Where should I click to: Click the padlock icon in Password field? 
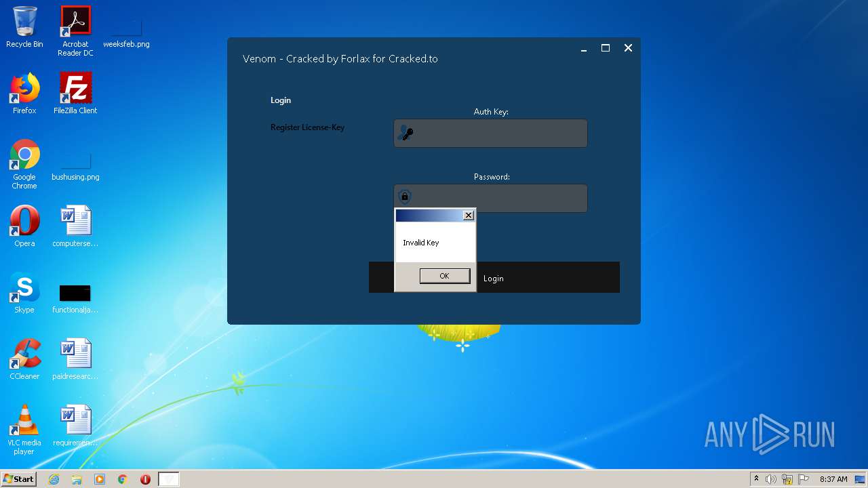405,197
